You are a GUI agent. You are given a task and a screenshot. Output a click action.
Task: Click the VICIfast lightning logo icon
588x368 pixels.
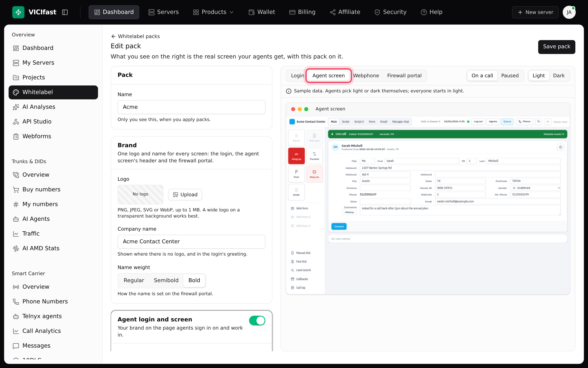tap(18, 12)
